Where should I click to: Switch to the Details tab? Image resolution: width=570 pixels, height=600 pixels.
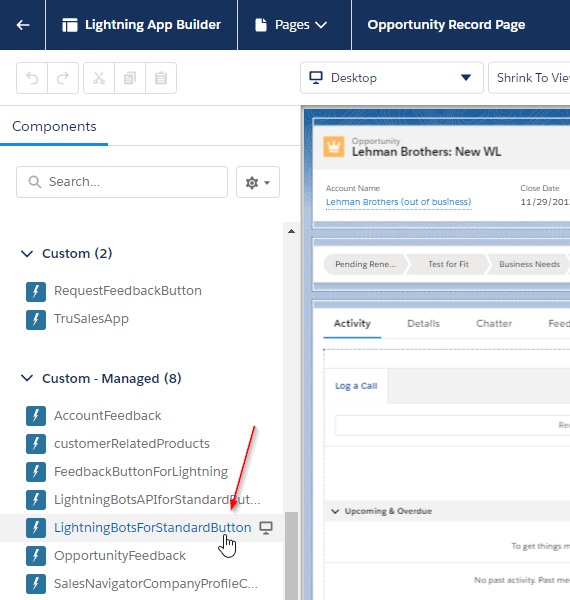pos(423,324)
